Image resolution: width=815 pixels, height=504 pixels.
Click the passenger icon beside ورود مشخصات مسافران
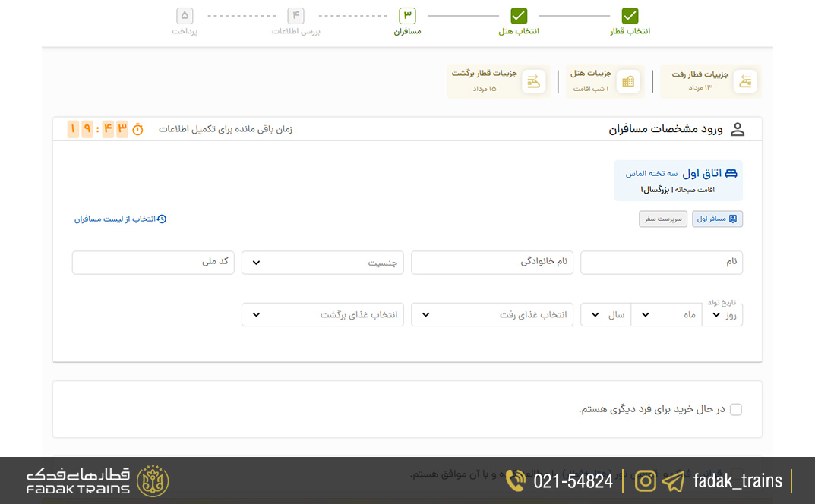tap(738, 128)
